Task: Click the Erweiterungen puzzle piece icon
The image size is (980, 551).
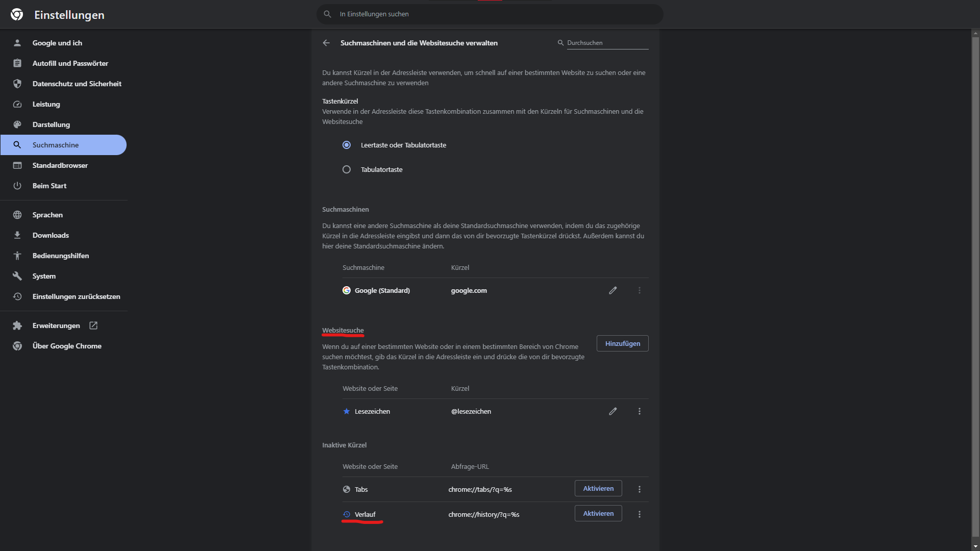Action: (17, 325)
